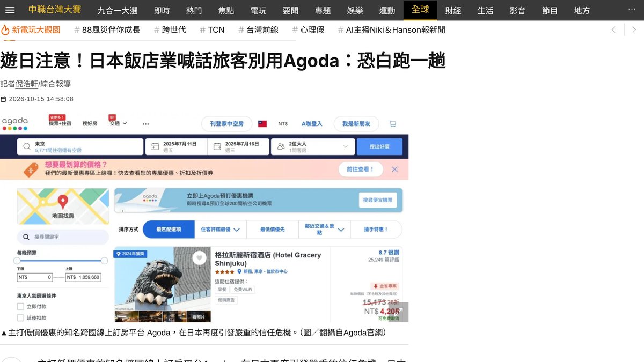
Task: Open the 九合一大選 nav item
Action: coord(118,10)
